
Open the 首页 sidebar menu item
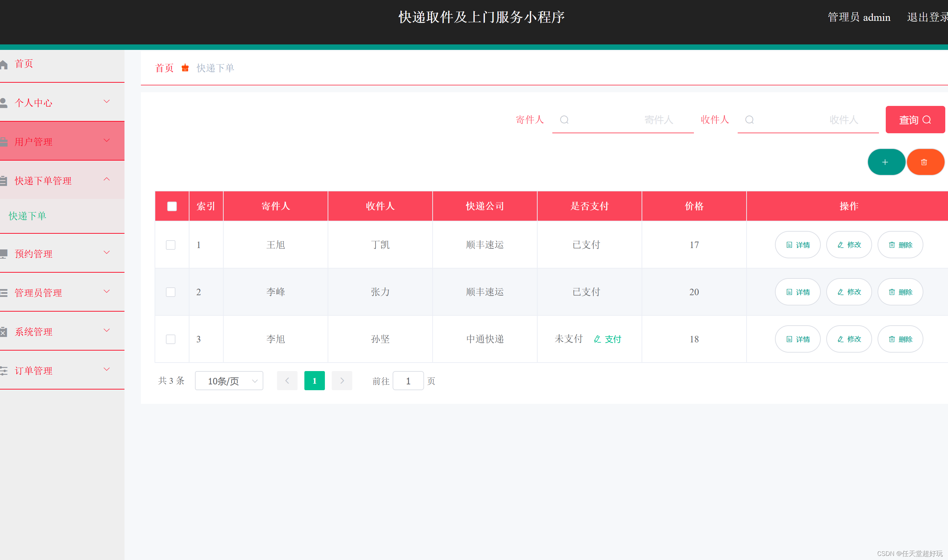24,64
